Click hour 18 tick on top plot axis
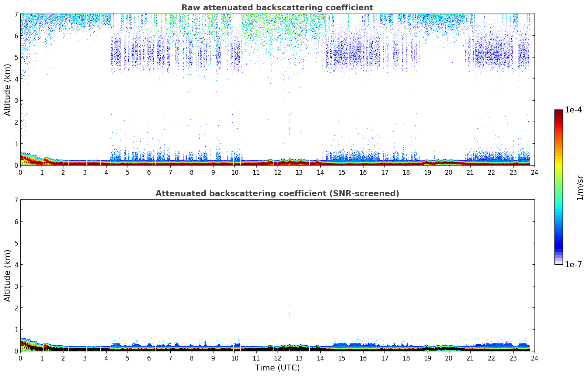The image size is (588, 376). coord(406,173)
